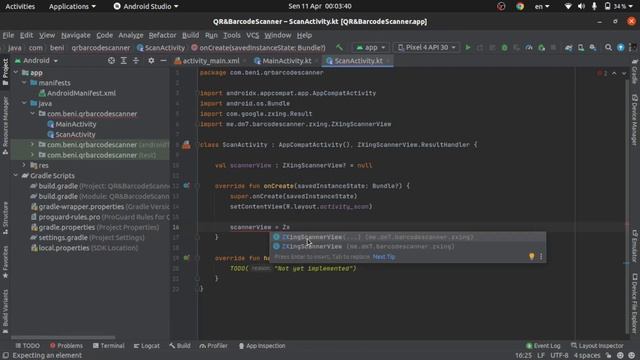Select first ZXingScannerView(...) completion suggestion
Screen dimensions: 640x360
[x=407, y=237]
